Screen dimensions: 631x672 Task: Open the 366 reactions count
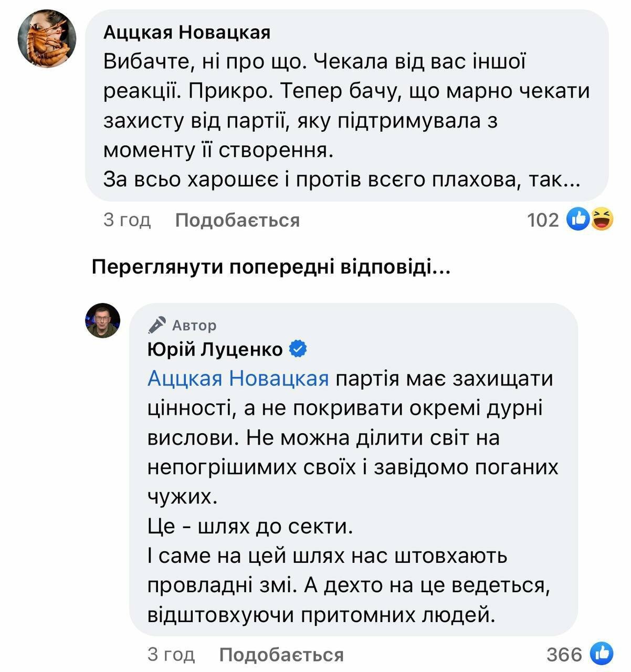[x=564, y=654]
